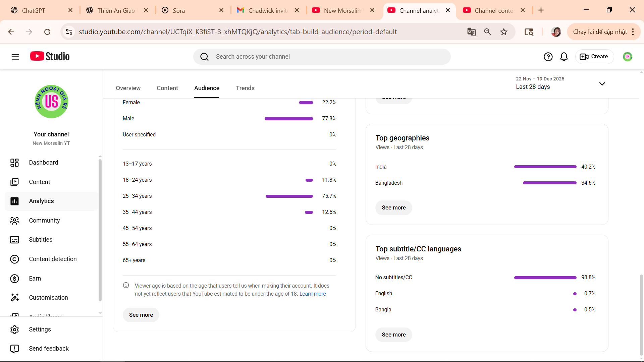Open the Earn dollar icon
The height and width of the screenshot is (362, 644).
click(14, 279)
